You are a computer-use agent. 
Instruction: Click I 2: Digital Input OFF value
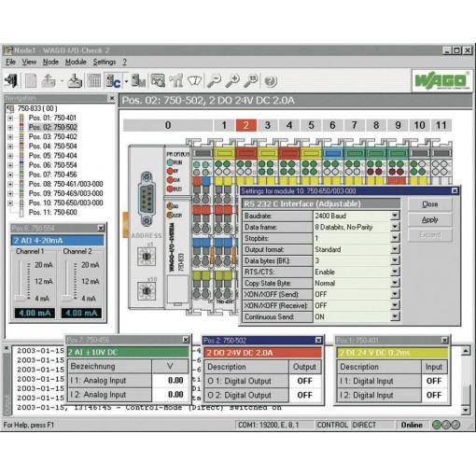[434, 395]
